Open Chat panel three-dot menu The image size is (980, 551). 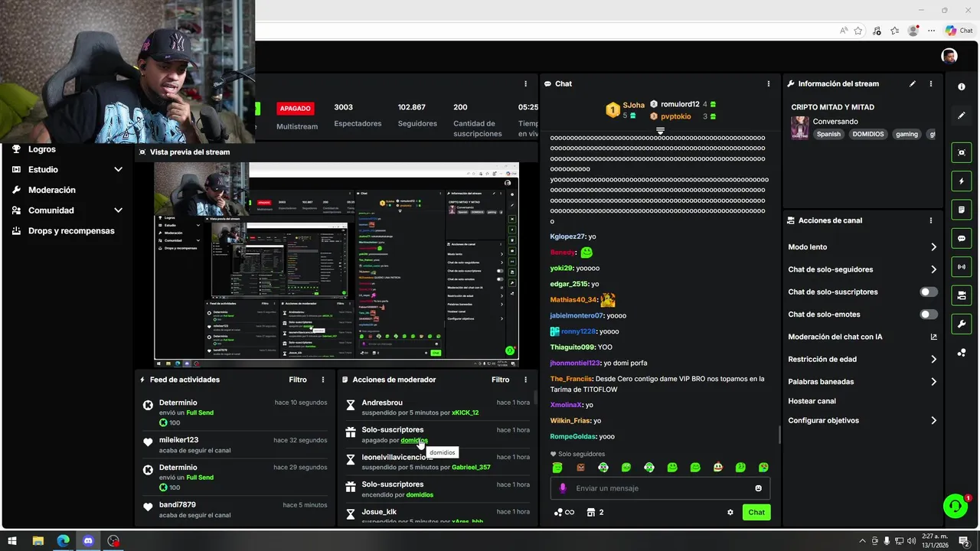tap(769, 83)
